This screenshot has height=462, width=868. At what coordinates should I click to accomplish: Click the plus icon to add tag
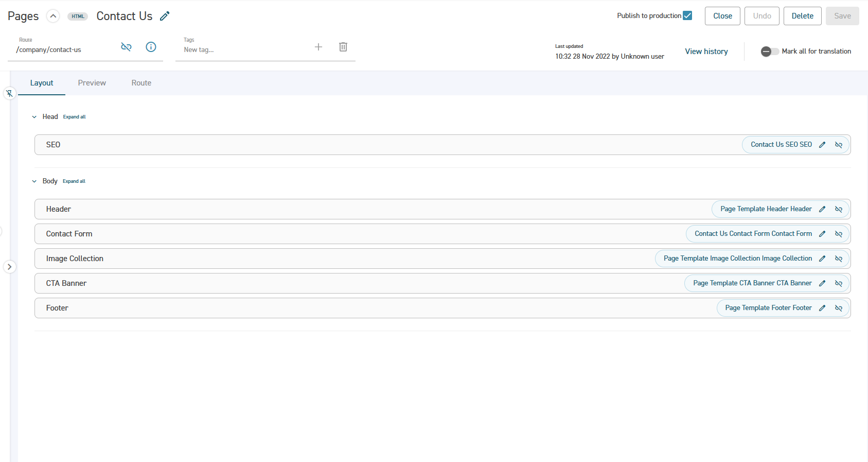point(318,47)
